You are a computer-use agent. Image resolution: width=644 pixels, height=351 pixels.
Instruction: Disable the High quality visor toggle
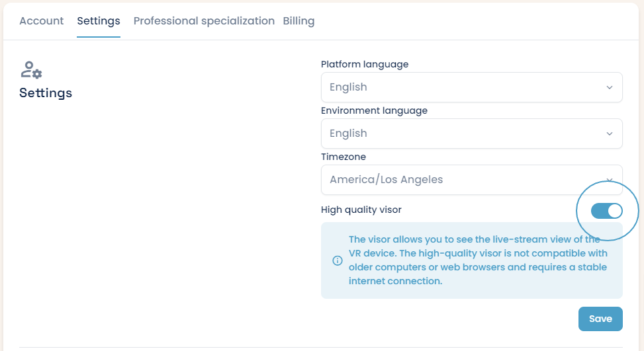tap(606, 211)
